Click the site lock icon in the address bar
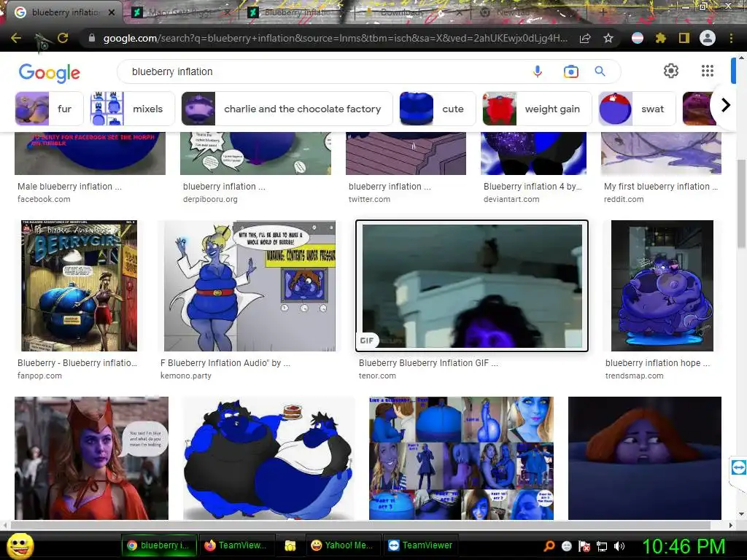 (91, 38)
